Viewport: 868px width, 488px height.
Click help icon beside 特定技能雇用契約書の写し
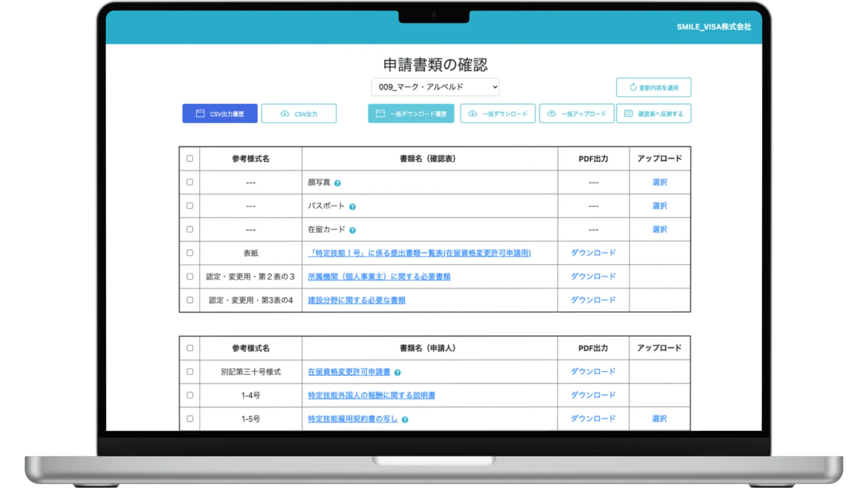coord(405,419)
